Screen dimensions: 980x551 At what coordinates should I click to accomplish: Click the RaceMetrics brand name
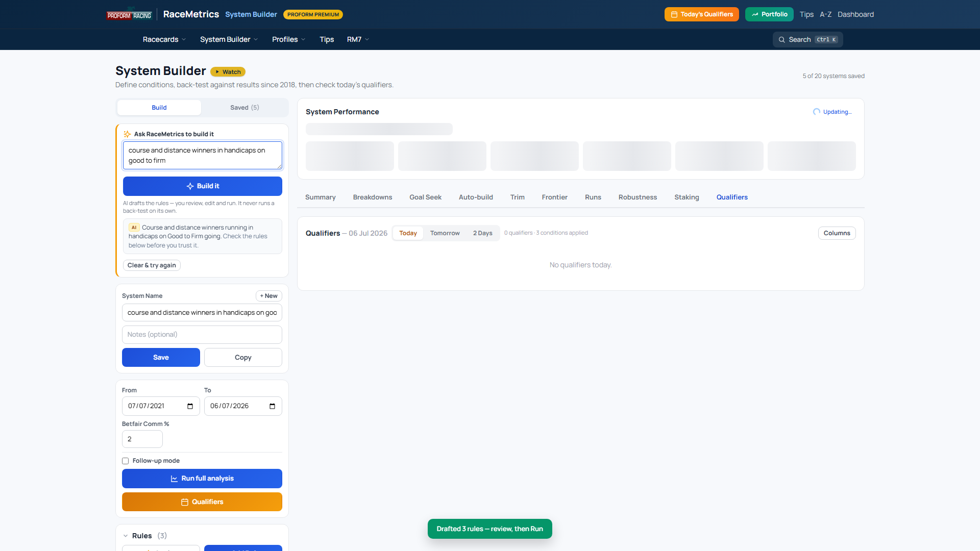[191, 14]
